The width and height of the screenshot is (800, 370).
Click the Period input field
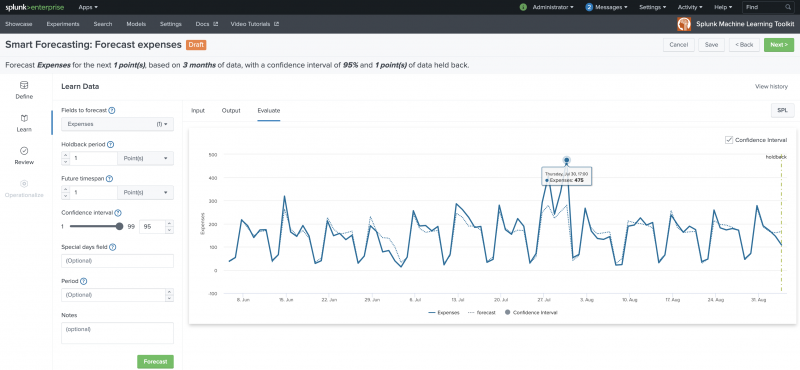point(113,295)
